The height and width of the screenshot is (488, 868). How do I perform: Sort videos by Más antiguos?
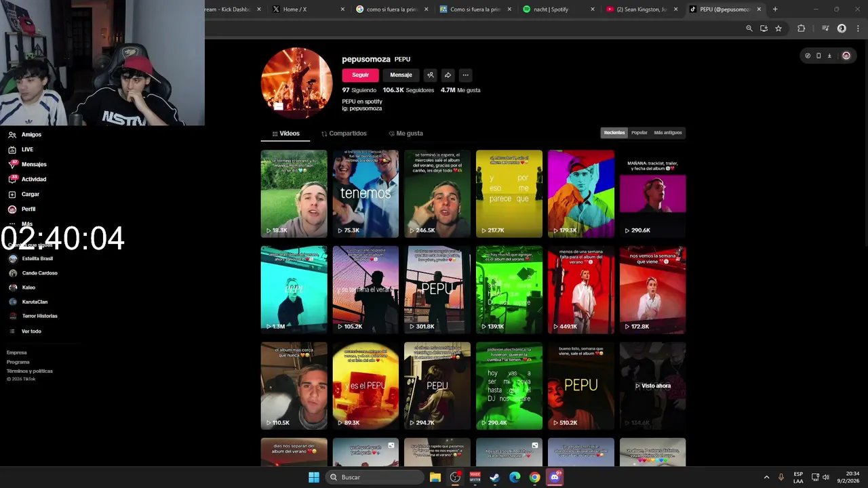[668, 133]
